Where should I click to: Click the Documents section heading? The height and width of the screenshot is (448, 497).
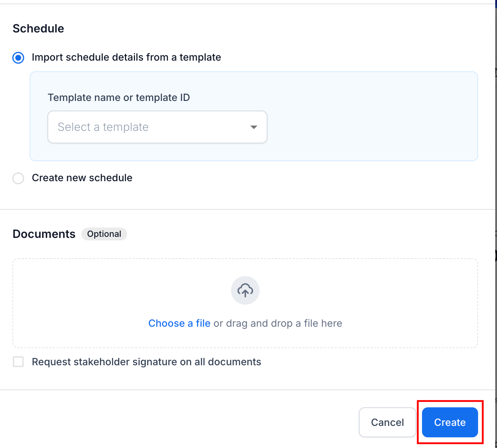(x=44, y=234)
